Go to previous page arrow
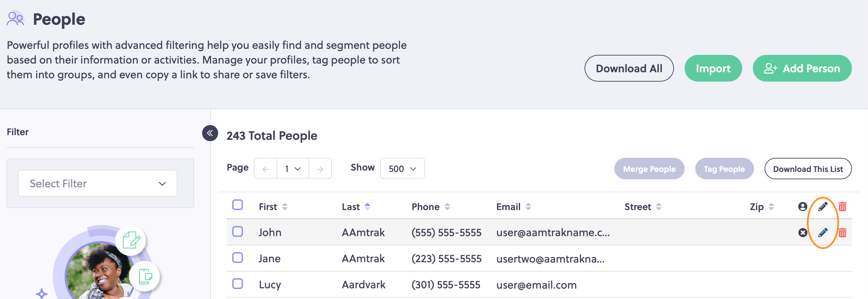This screenshot has width=868, height=299. tap(266, 168)
